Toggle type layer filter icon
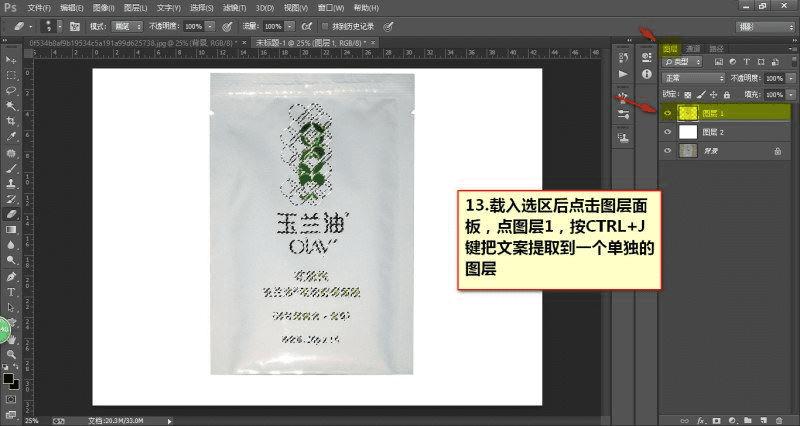 747,62
